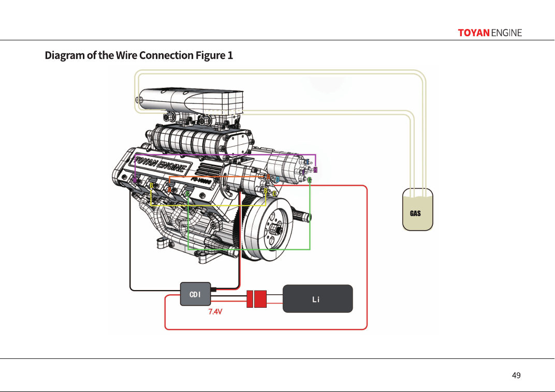This screenshot has width=555, height=392.
Task: Click purple H label on cylinder head
Action: pyautogui.click(x=135, y=179)
